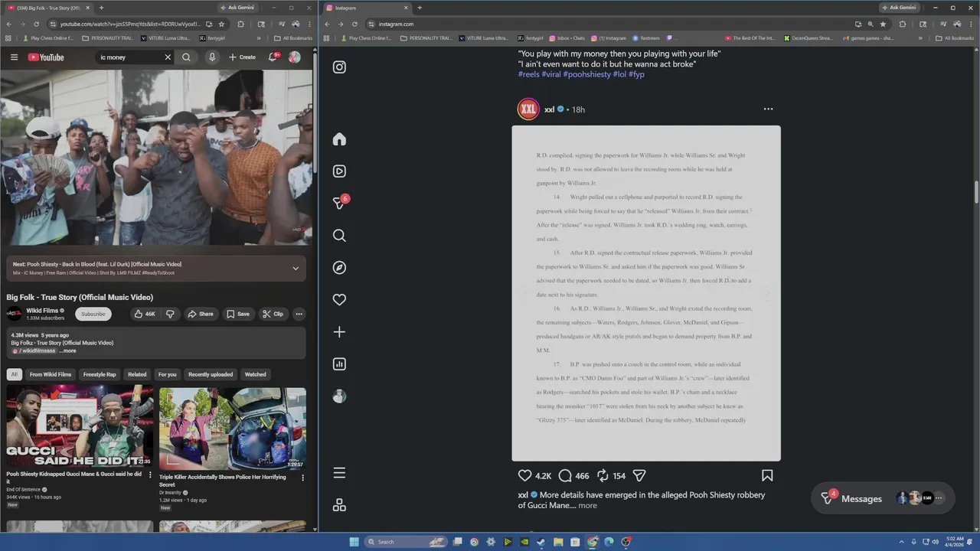The height and width of the screenshot is (551, 980).
Task: Save the video to a playlist
Action: (238, 314)
